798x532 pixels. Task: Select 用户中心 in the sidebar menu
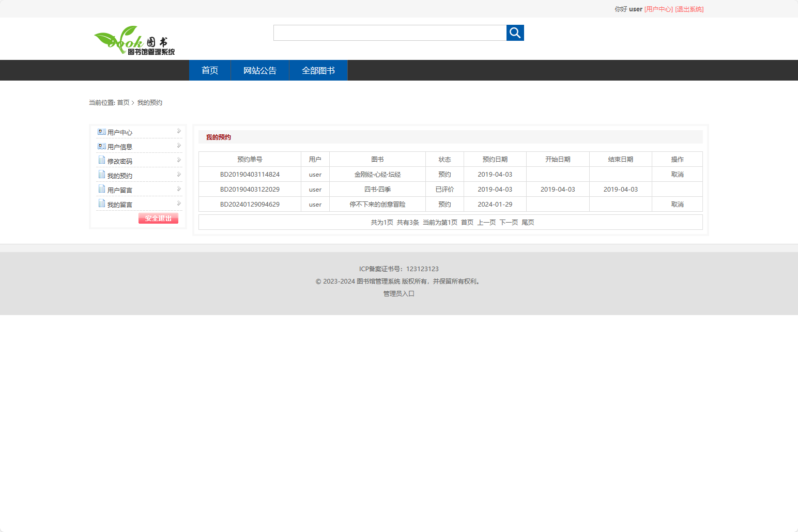pos(120,133)
